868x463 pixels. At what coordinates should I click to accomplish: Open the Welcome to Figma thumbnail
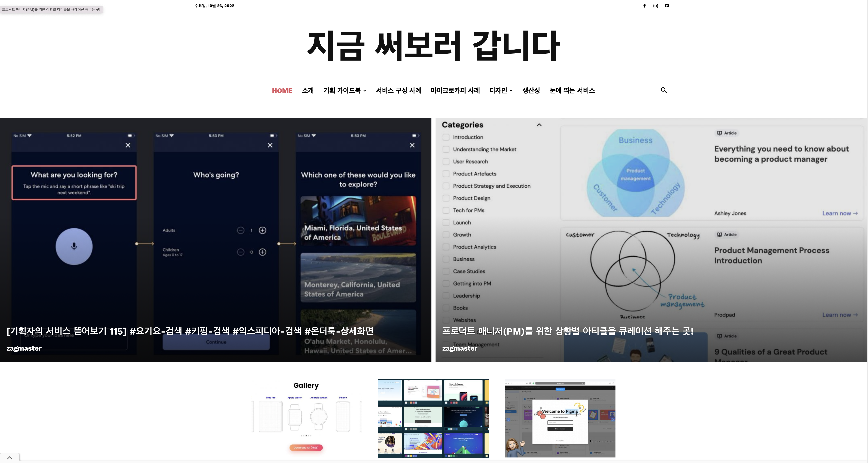pos(560,418)
